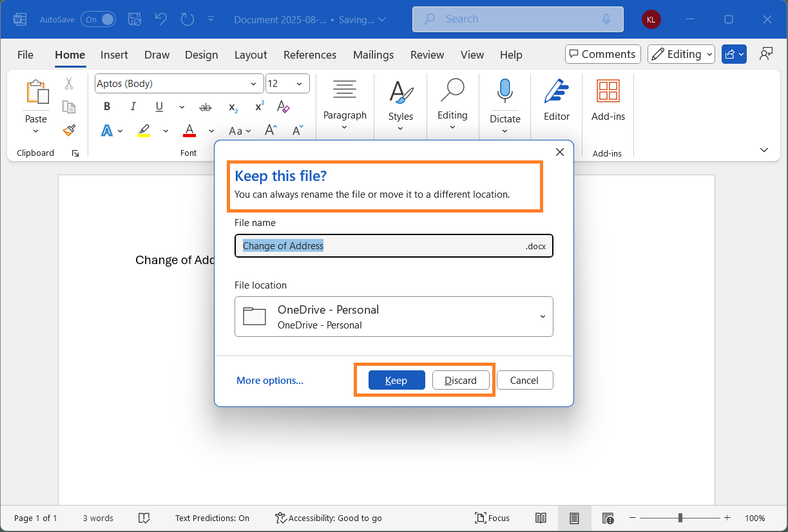Expand the File location dropdown
This screenshot has height=532, width=788.
pyautogui.click(x=542, y=316)
